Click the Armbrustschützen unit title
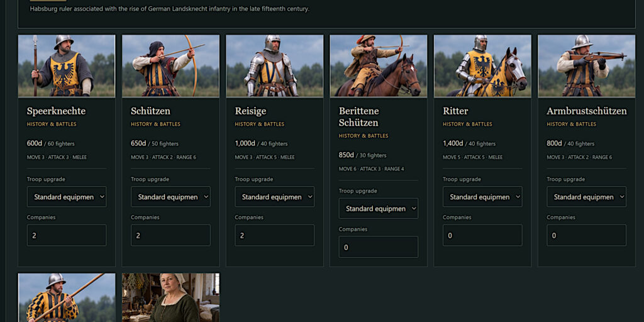 pyautogui.click(x=587, y=111)
